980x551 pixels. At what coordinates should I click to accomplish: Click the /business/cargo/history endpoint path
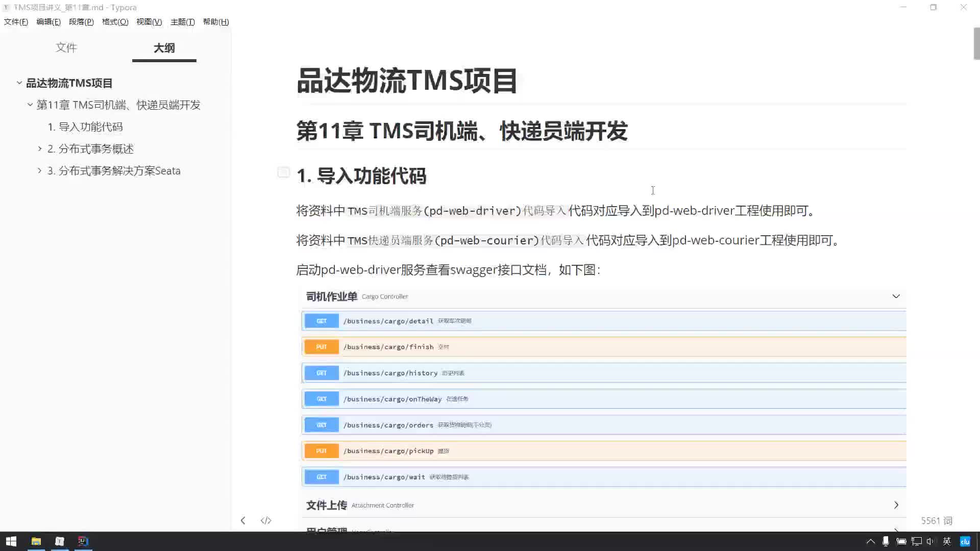coord(390,373)
